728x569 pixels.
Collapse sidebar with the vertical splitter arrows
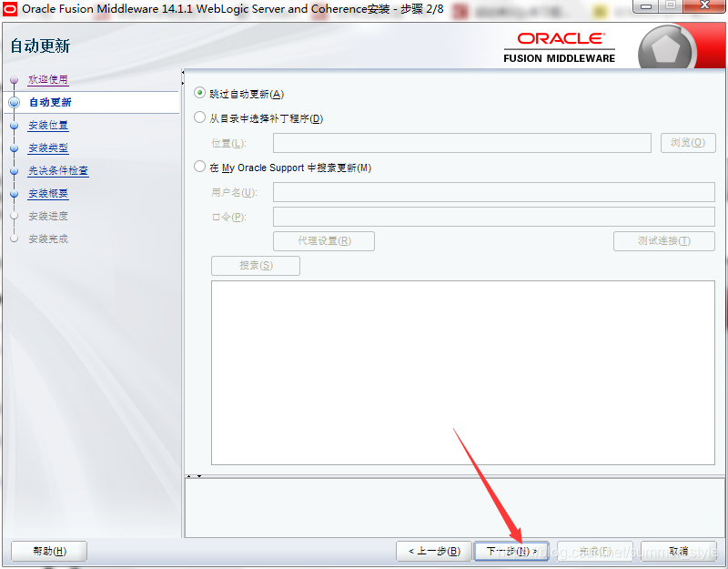[x=183, y=77]
